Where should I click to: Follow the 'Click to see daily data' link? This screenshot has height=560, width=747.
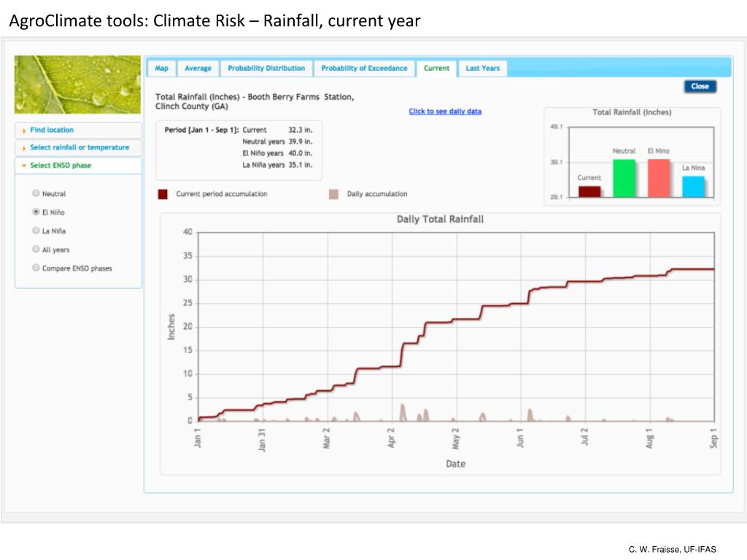click(x=445, y=111)
